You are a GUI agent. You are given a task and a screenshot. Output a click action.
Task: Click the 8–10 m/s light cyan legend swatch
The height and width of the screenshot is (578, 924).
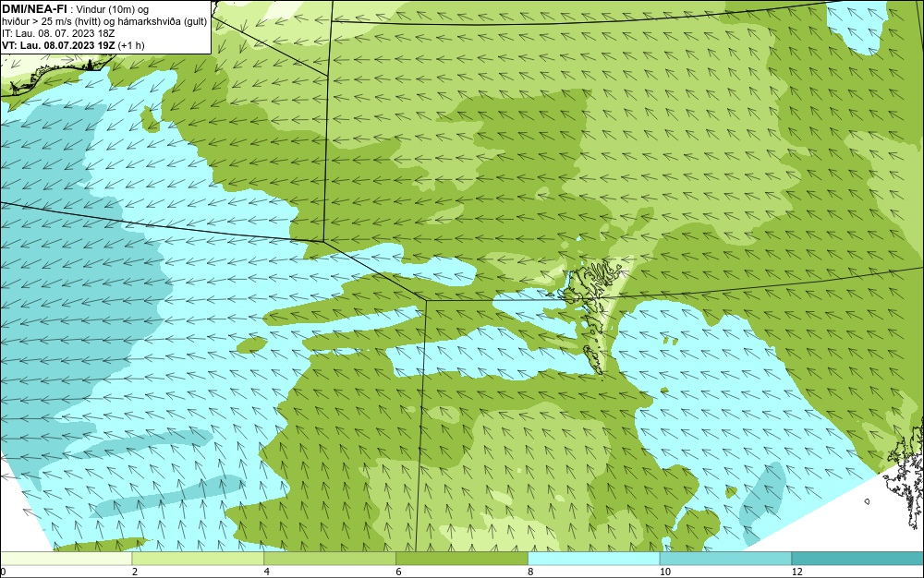pos(594,559)
